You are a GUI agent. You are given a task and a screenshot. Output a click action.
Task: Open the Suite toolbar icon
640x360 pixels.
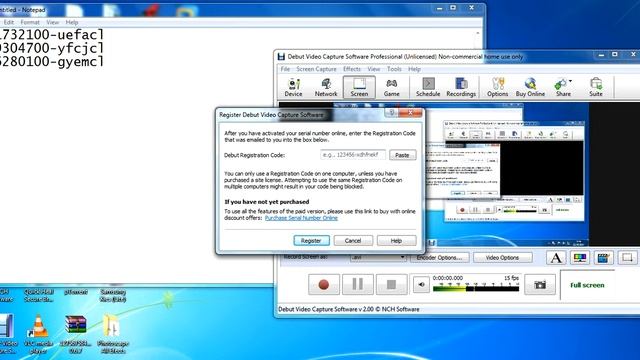click(596, 87)
